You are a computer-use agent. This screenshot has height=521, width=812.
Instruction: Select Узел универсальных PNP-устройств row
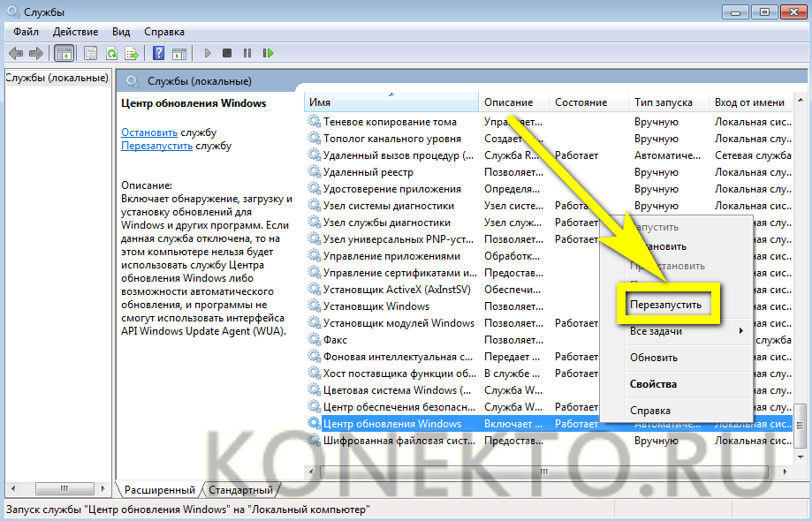tap(452, 239)
